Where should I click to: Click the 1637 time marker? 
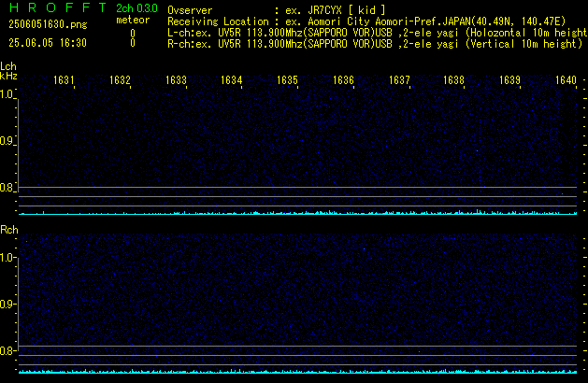click(399, 80)
